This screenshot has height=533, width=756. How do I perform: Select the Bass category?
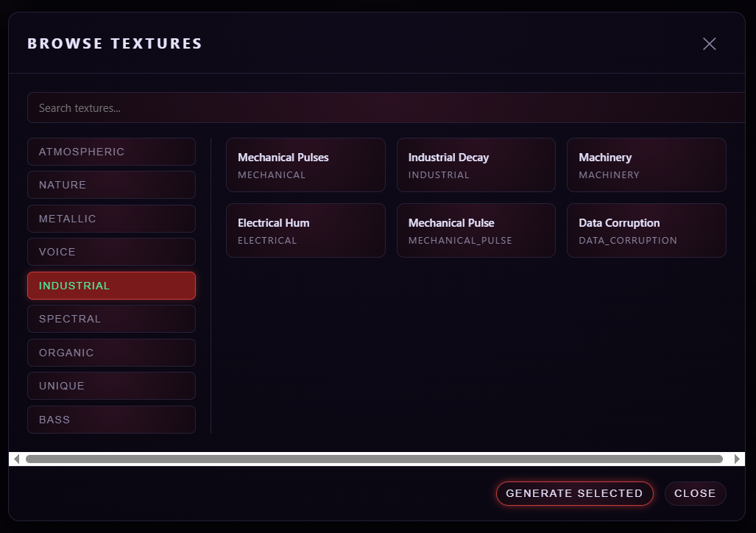pos(111,420)
